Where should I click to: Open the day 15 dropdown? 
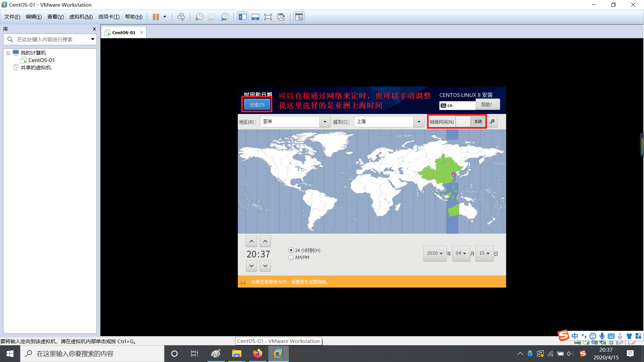[484, 253]
